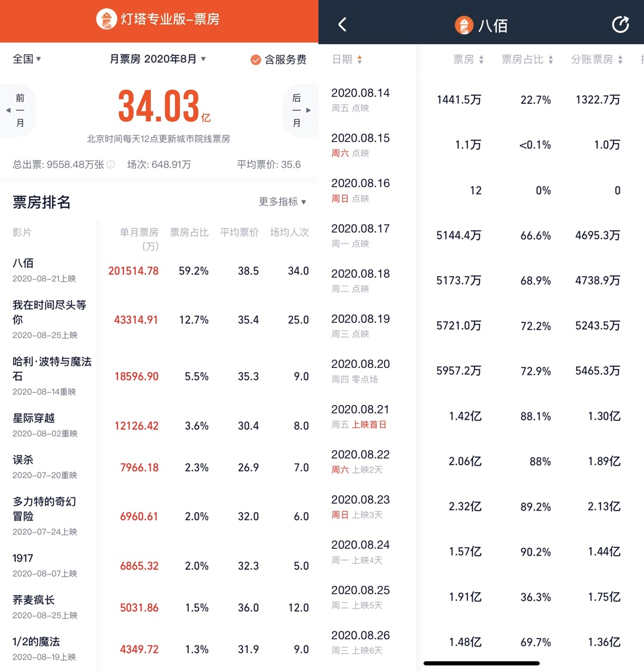
Task: Tap the refresh icon in 八佰 header
Action: tap(620, 25)
